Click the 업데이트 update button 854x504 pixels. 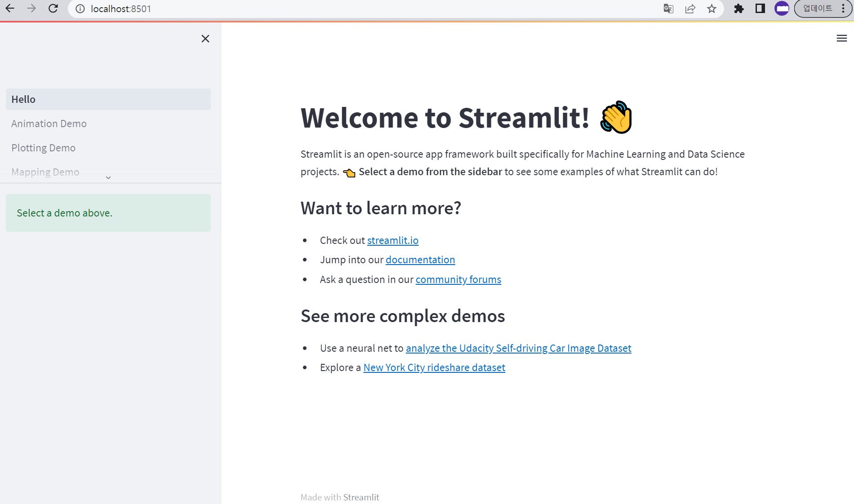(818, 9)
